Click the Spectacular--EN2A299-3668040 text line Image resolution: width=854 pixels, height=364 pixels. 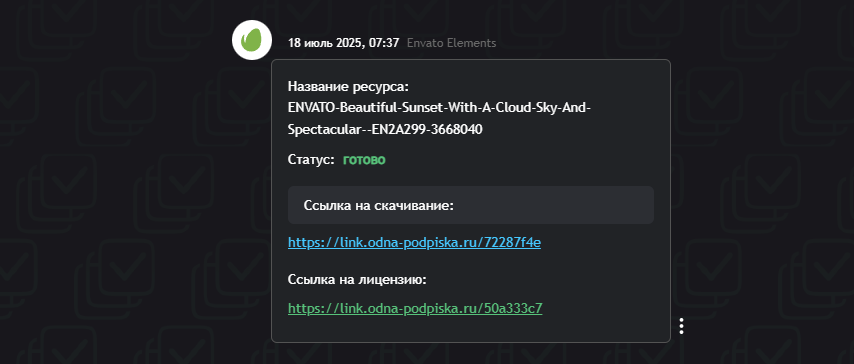pyautogui.click(x=385, y=130)
